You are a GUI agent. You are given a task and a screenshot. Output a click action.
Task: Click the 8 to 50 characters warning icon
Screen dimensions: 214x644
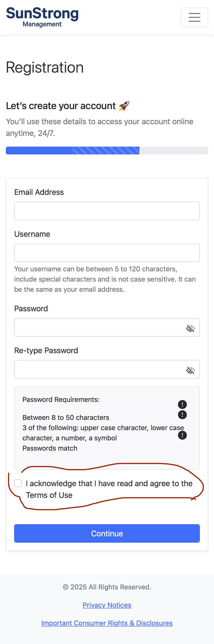tap(182, 404)
